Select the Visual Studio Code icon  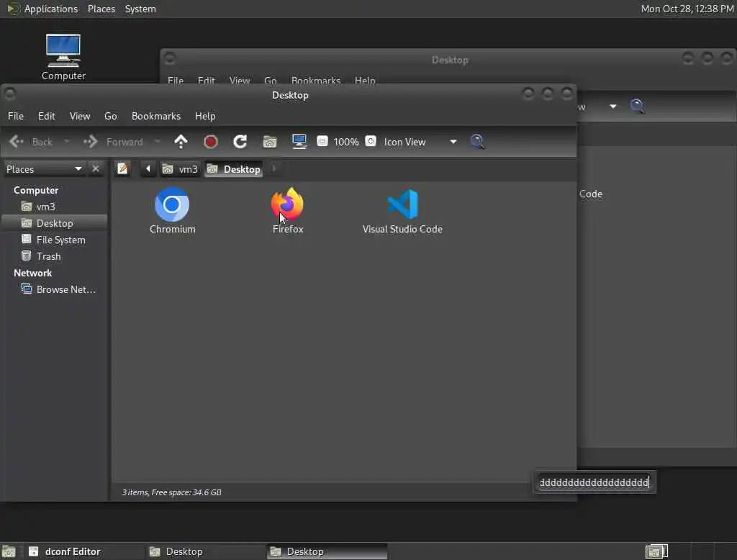click(x=402, y=204)
